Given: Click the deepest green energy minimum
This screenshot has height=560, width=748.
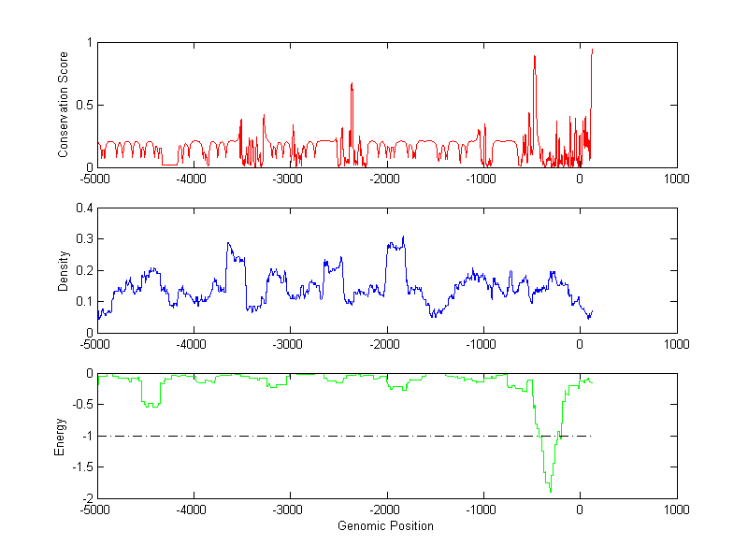Looking at the screenshot, I should point(550,491).
